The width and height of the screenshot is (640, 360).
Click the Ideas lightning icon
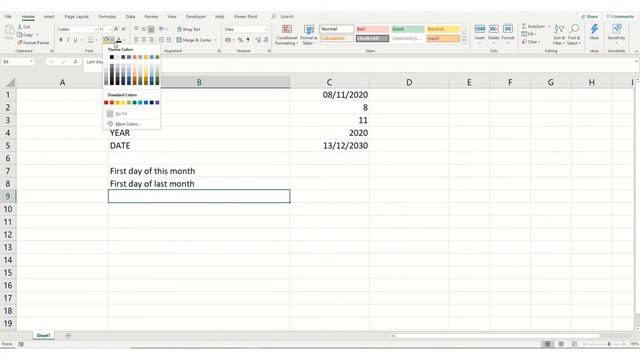(x=594, y=29)
